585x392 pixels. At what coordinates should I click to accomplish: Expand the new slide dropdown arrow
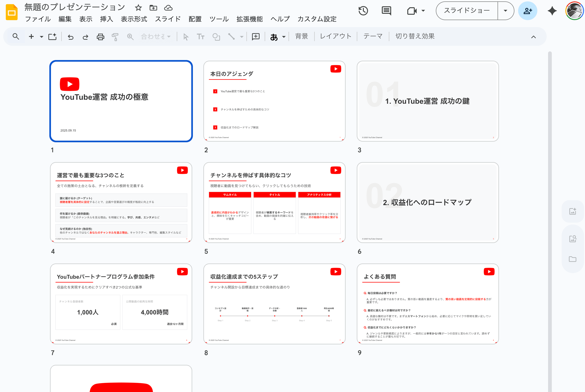point(41,36)
